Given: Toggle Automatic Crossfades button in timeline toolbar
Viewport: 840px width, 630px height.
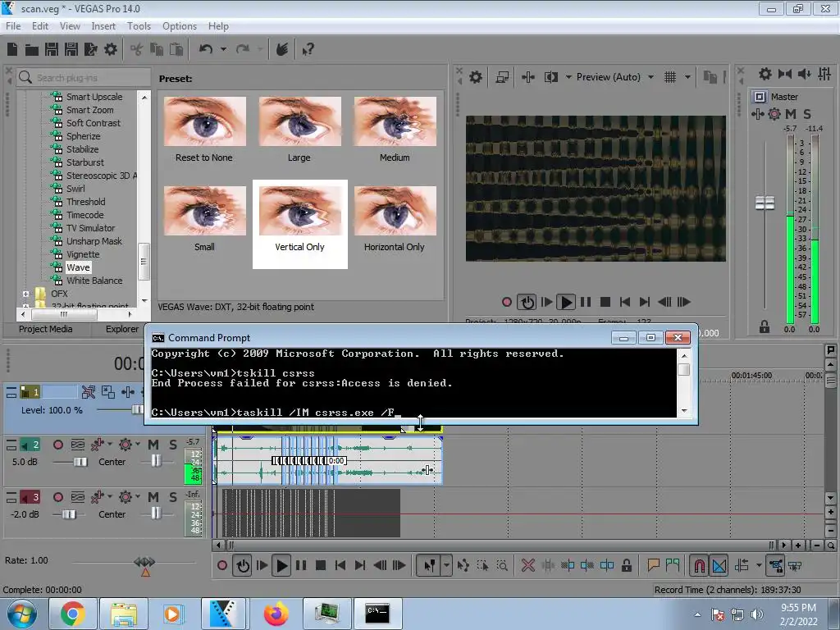Looking at the screenshot, I should 719,565.
